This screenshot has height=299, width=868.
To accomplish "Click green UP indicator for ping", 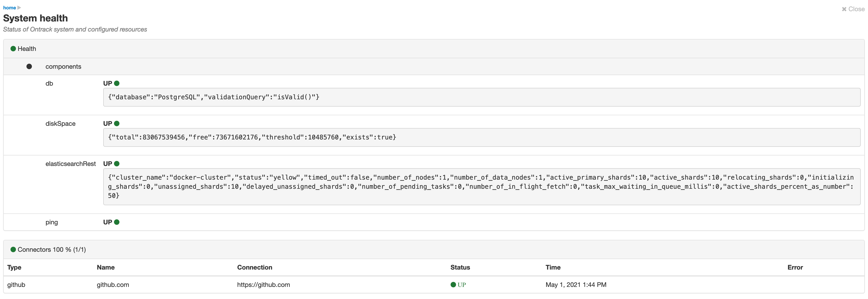I will coord(116,222).
